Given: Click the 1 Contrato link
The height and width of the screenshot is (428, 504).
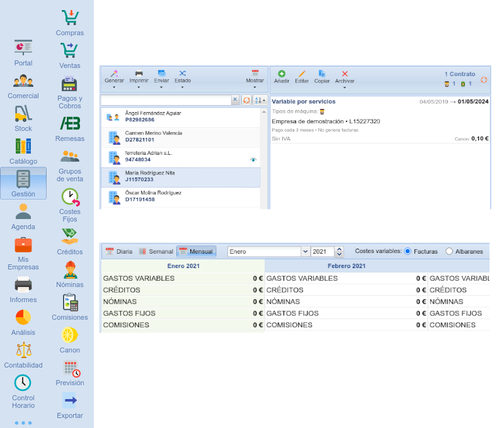Looking at the screenshot, I should [x=459, y=74].
